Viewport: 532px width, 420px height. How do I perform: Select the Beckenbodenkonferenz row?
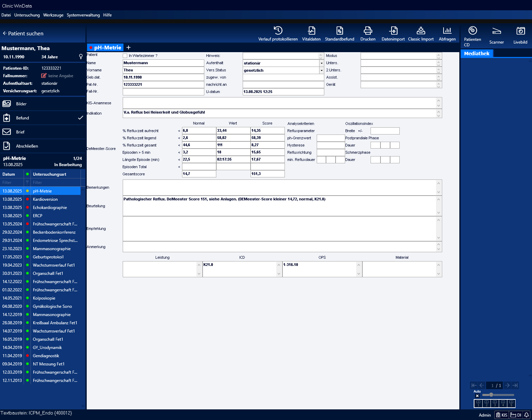click(x=40, y=232)
